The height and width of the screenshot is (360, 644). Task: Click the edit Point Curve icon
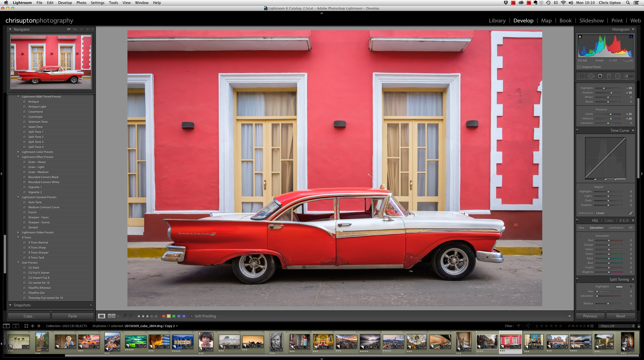[x=631, y=213]
